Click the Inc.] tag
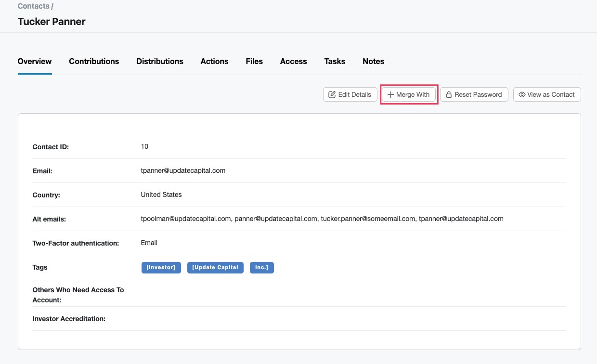 262,268
